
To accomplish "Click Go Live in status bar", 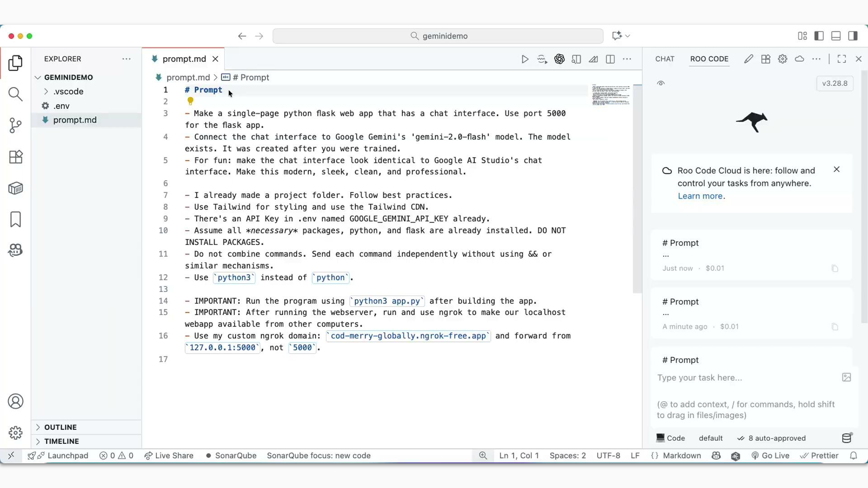I will tap(770, 456).
